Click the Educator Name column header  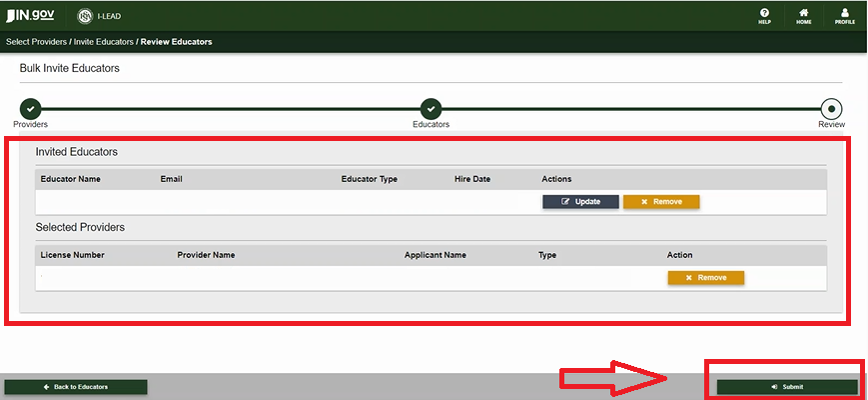point(70,179)
